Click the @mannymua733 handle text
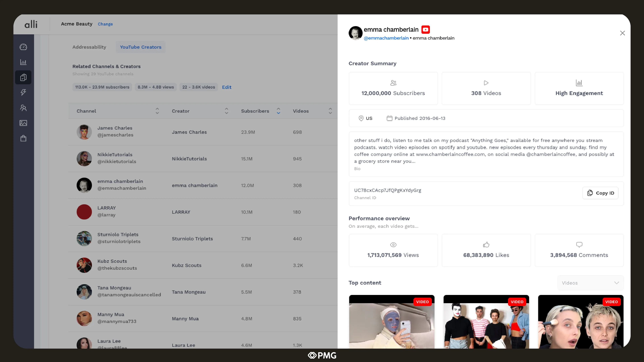 117,322
